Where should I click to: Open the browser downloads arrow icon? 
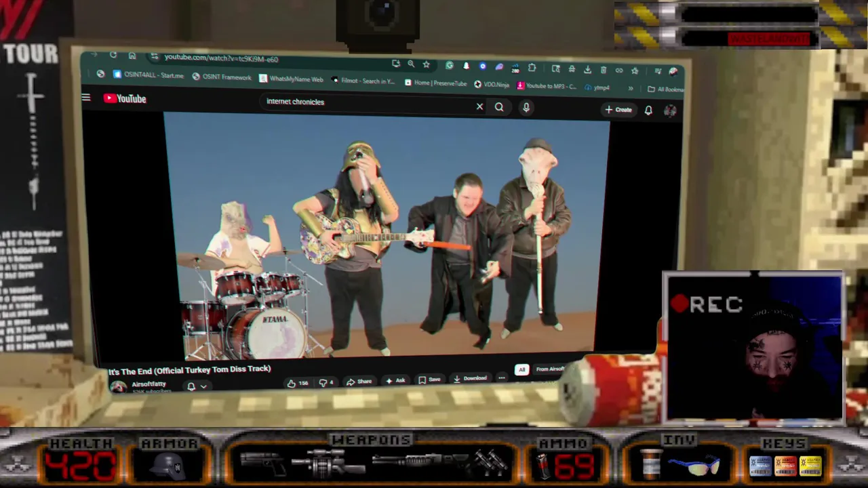587,69
